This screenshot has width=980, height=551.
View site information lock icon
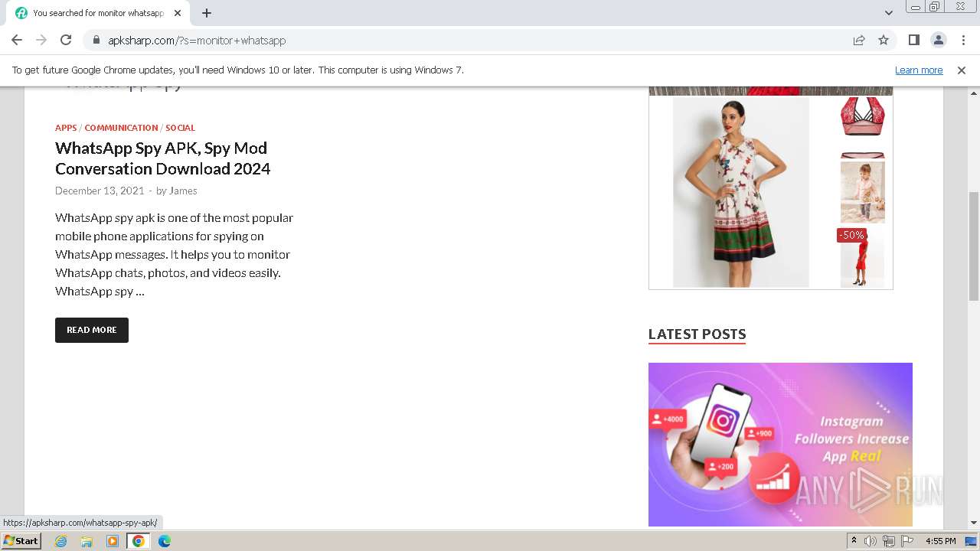coord(96,41)
